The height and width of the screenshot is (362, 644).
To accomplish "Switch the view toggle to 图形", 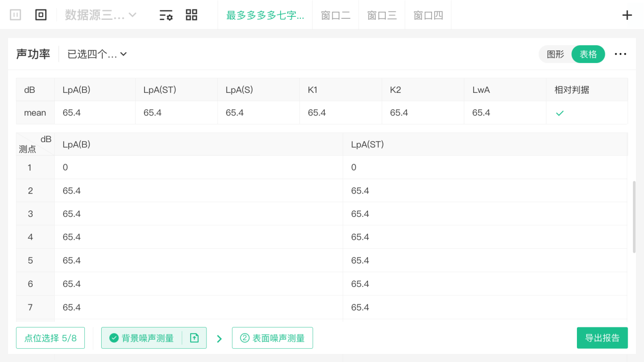I will tap(555, 54).
